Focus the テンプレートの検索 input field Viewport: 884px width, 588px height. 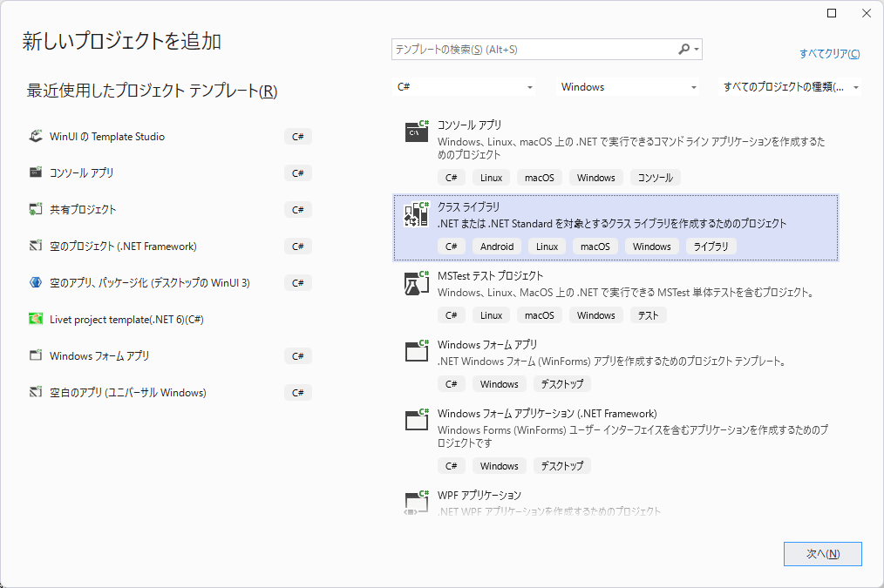[534, 50]
